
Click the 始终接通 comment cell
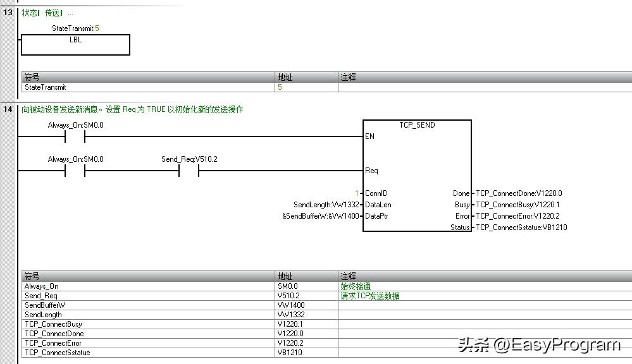click(485, 286)
